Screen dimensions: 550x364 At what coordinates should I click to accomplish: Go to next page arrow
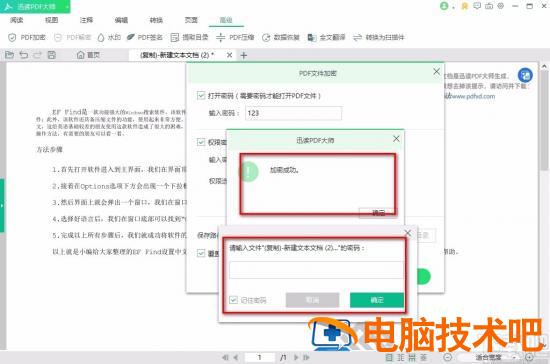pos(296,357)
